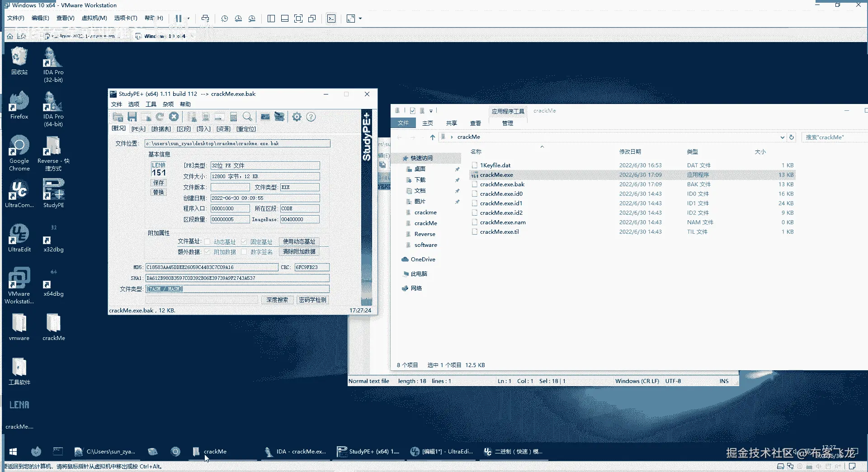Click the full screen icon in VMware toolbar
Screen dimensions: 868x472
[x=298, y=19]
